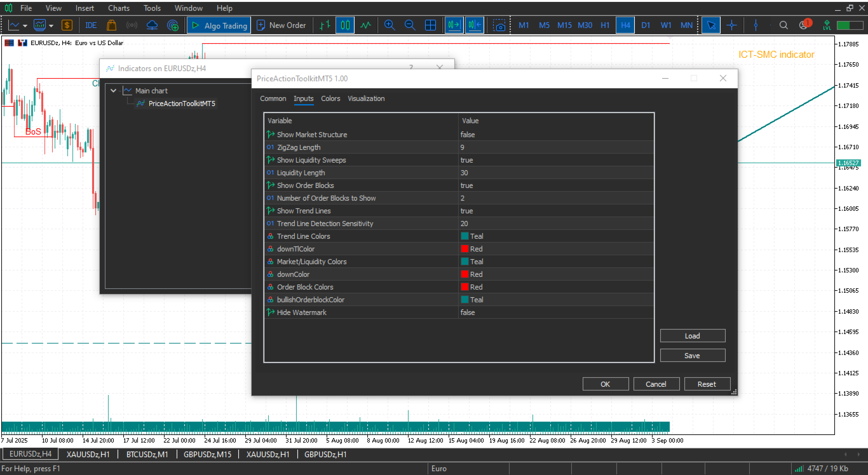Open the Charts menu

(119, 8)
